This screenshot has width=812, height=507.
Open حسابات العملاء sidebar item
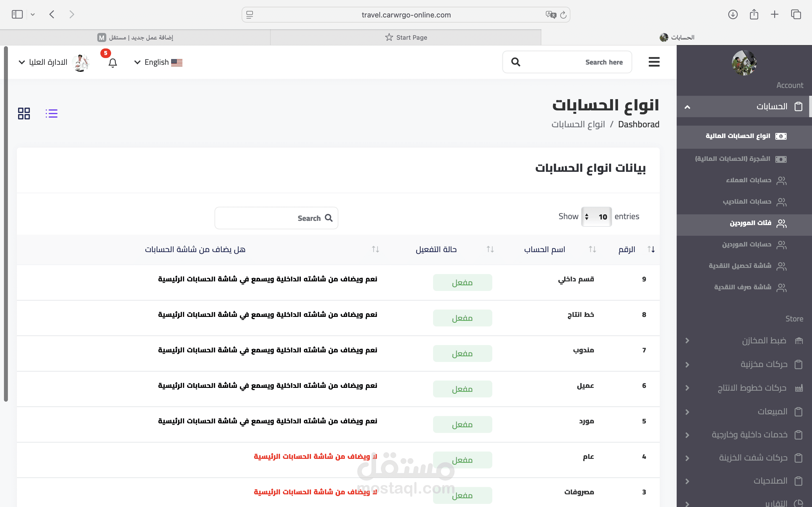point(748,180)
